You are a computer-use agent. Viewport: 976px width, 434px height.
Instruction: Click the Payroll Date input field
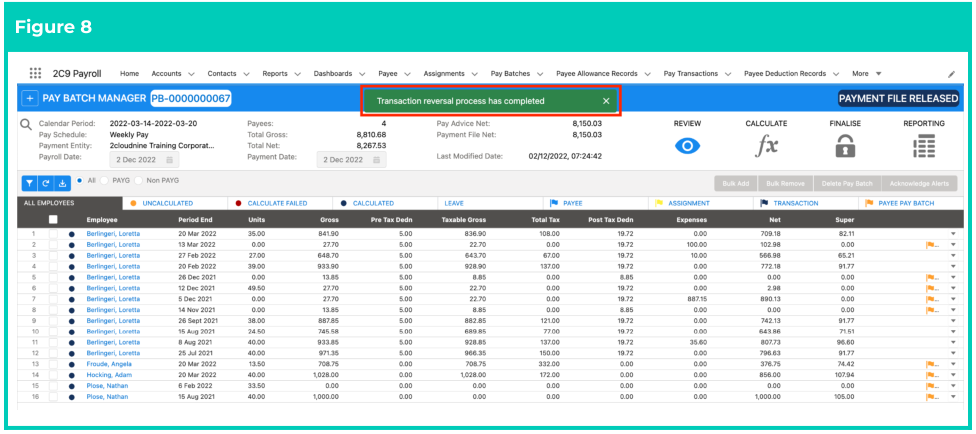click(145, 160)
